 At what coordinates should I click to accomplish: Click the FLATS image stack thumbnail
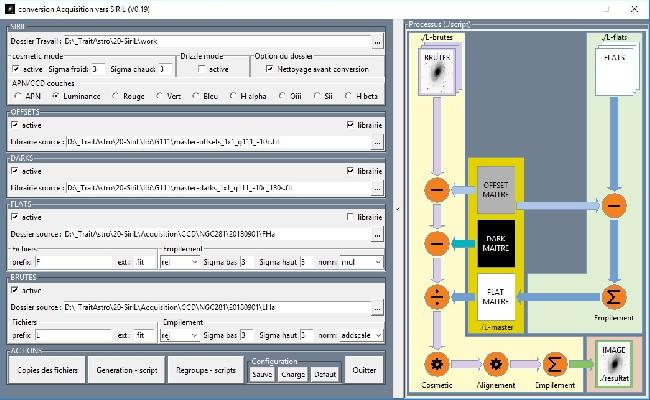coord(615,72)
